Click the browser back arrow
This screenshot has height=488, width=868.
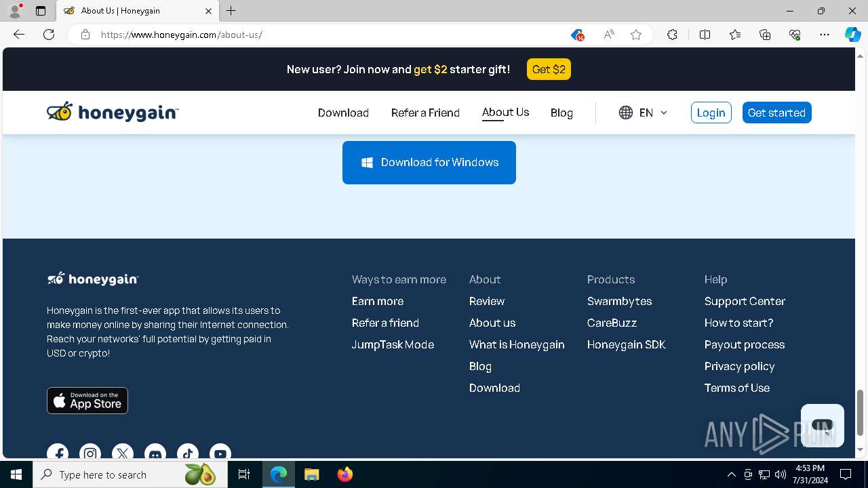coord(19,35)
